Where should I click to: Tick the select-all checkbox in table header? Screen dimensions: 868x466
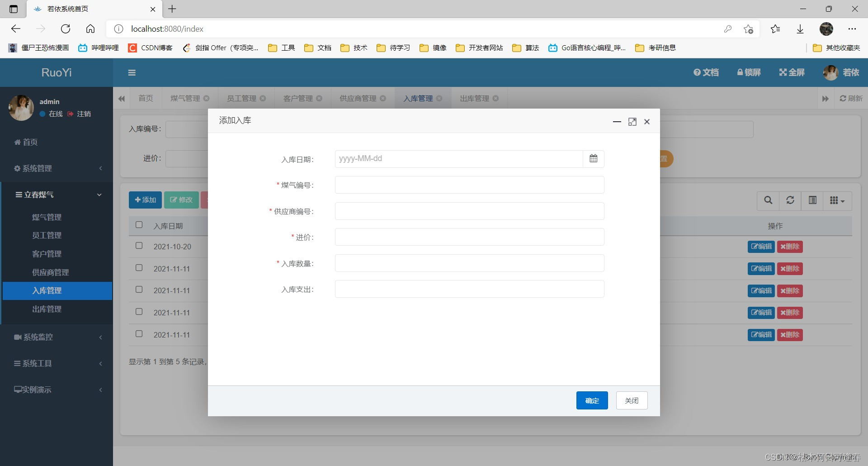139,225
